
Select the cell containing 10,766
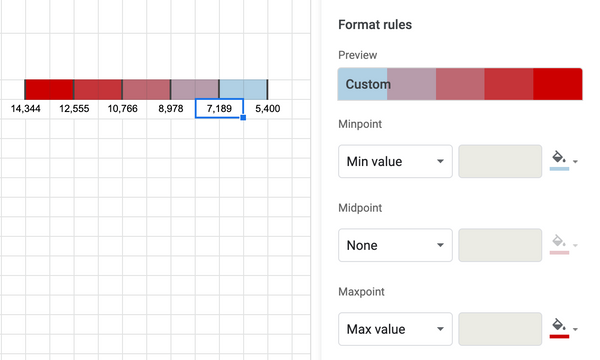[x=122, y=109]
